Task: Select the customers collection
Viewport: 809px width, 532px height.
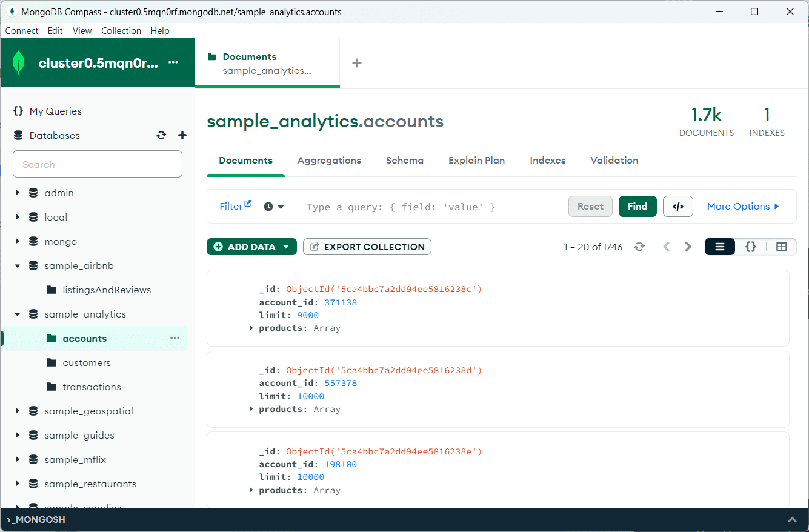Action: click(x=87, y=362)
